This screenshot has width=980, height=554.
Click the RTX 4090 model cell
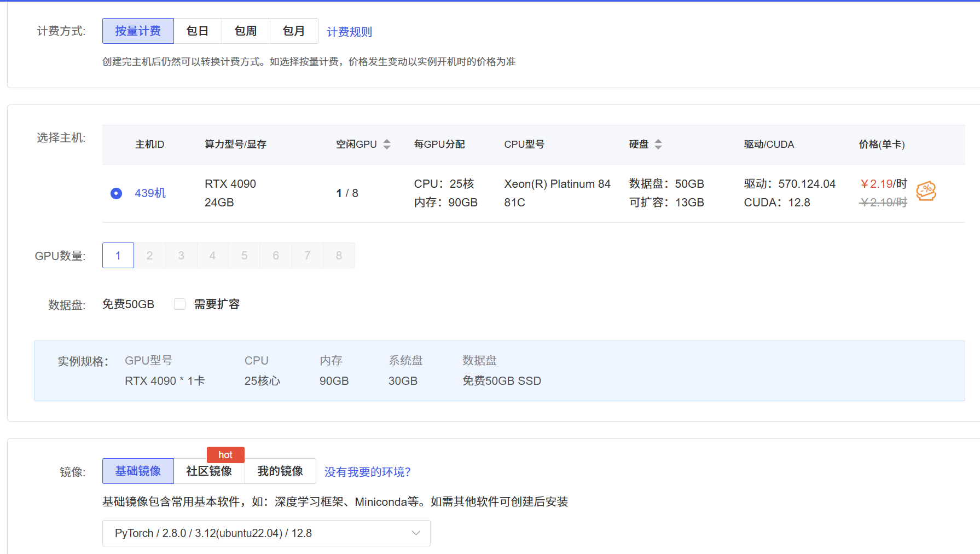(230, 184)
